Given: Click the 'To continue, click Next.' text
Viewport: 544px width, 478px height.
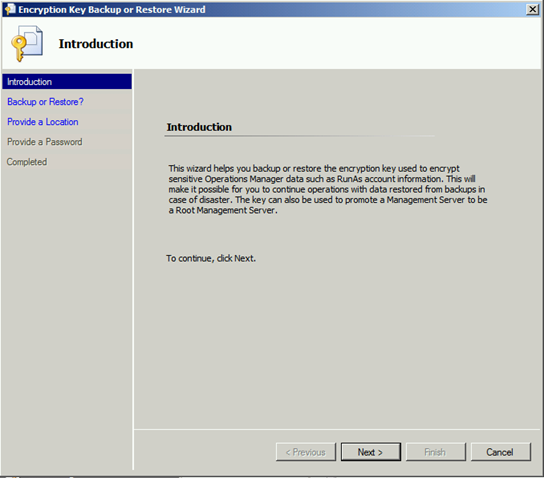Looking at the screenshot, I should pyautogui.click(x=211, y=258).
